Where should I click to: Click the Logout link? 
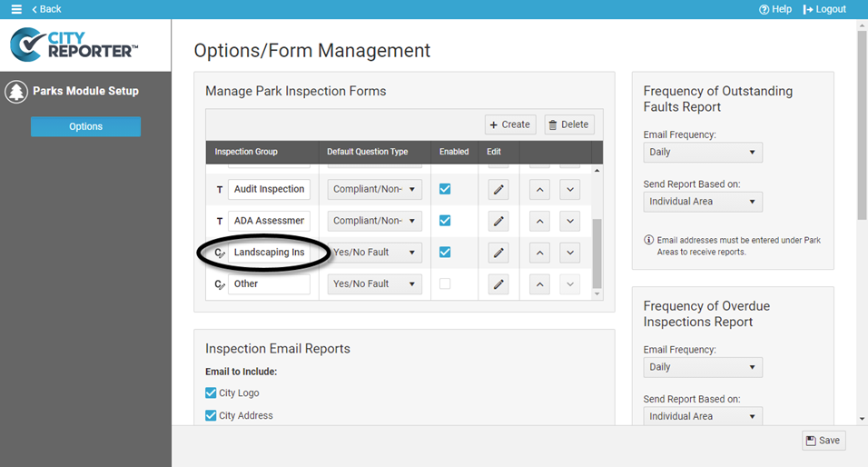(x=824, y=9)
